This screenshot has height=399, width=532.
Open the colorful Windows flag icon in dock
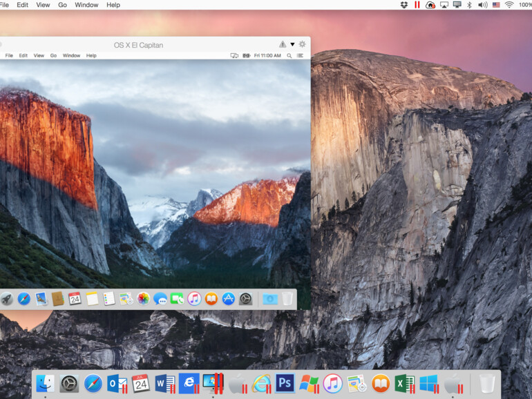pyautogui.click(x=309, y=383)
